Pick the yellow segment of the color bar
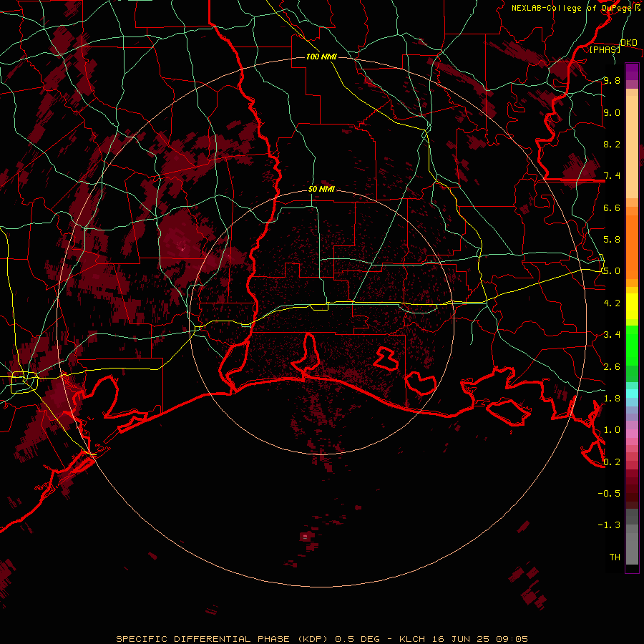Viewport: 644px width, 644px height. pyautogui.click(x=632, y=306)
